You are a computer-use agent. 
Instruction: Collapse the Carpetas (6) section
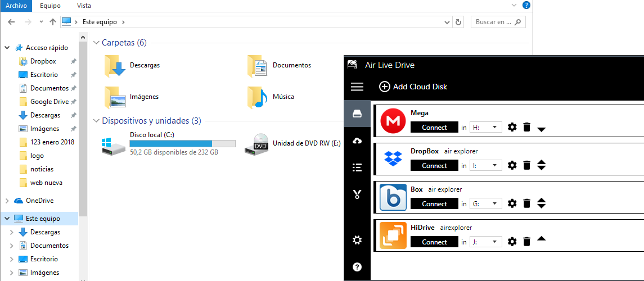click(97, 43)
